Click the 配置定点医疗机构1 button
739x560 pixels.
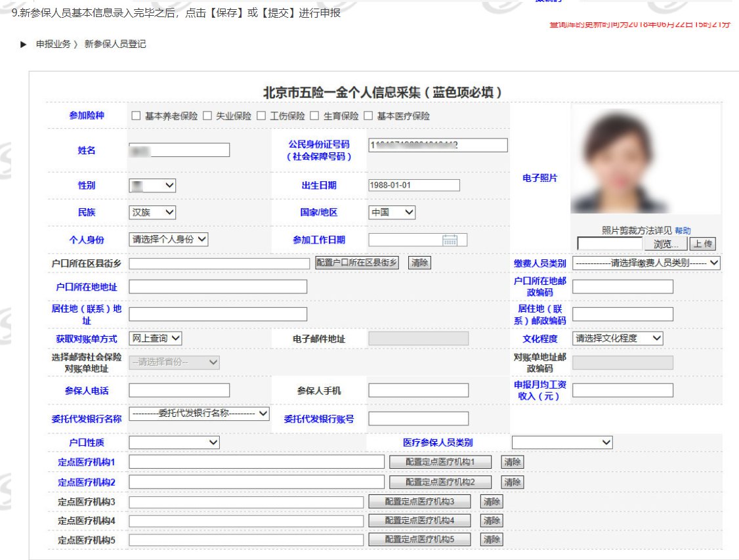coord(439,462)
